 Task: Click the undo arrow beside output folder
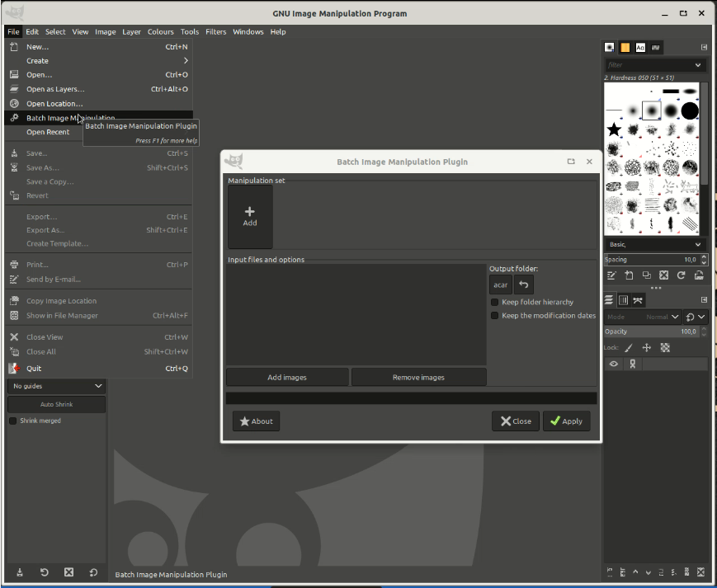tap(524, 285)
